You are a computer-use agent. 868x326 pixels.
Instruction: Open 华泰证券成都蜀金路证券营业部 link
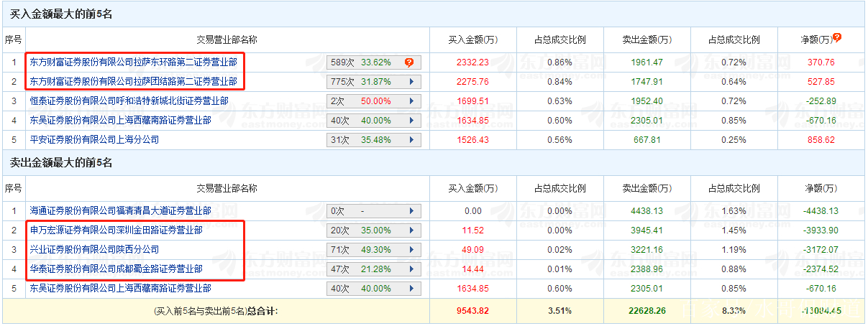tap(116, 269)
